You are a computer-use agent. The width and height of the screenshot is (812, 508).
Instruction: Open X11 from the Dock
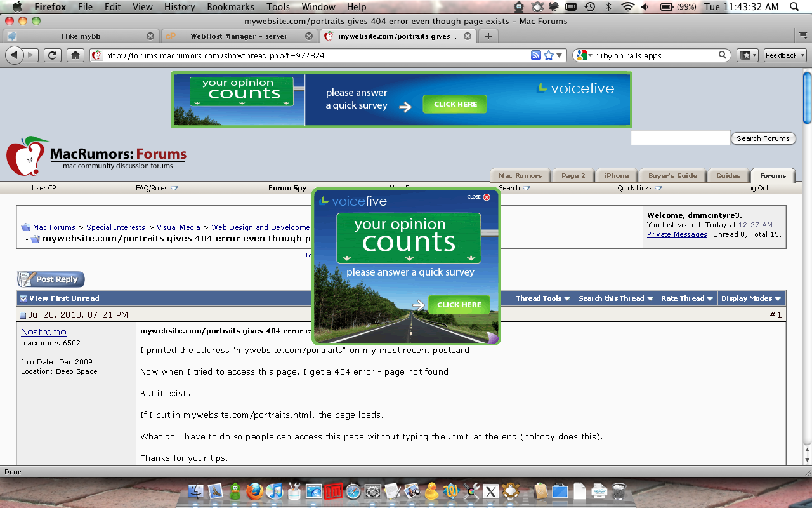coord(490,491)
